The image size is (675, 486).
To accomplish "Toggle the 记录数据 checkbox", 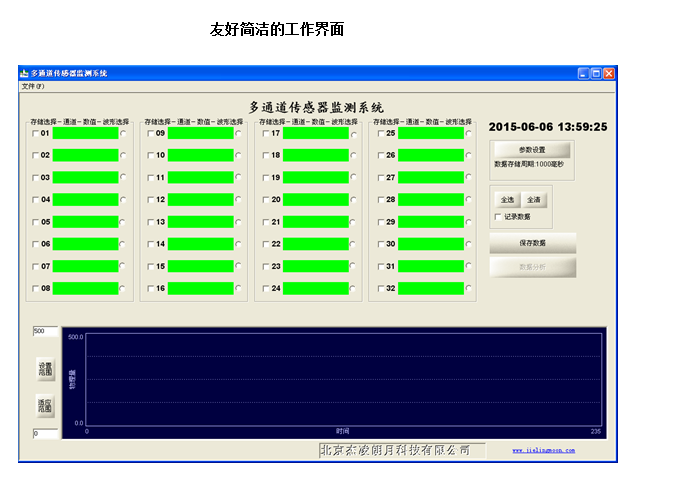I will click(499, 216).
